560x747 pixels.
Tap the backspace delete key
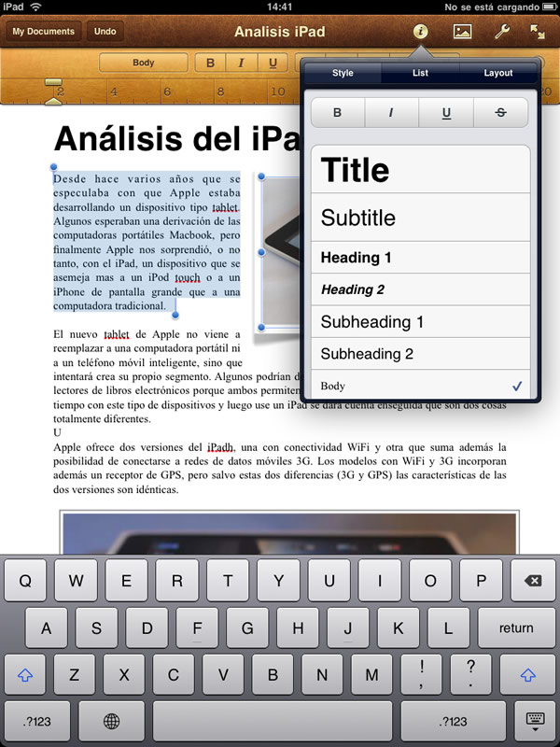tap(533, 580)
